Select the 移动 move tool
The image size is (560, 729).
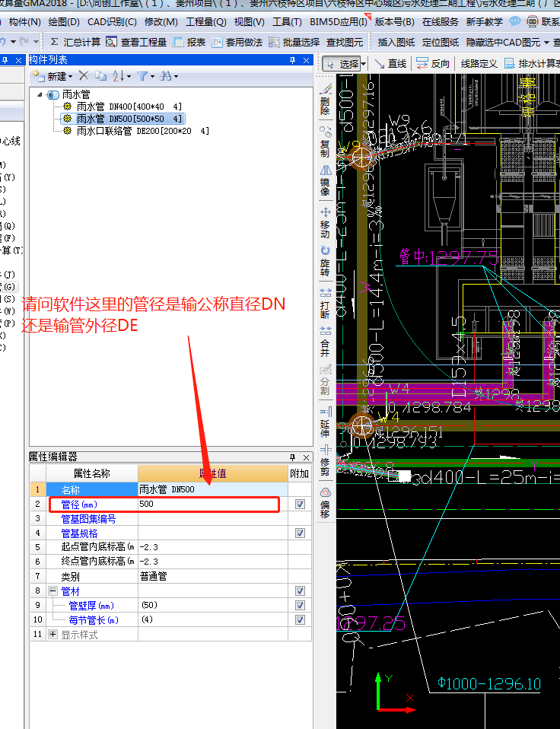coord(326,222)
